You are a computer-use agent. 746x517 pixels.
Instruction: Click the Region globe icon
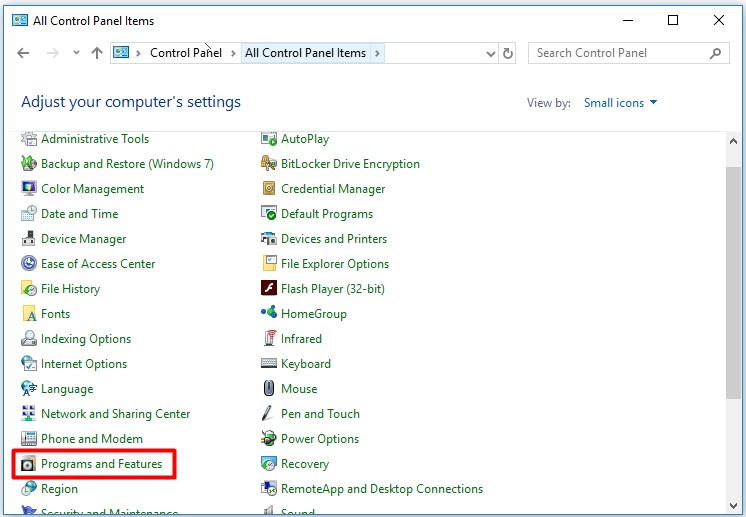(29, 488)
